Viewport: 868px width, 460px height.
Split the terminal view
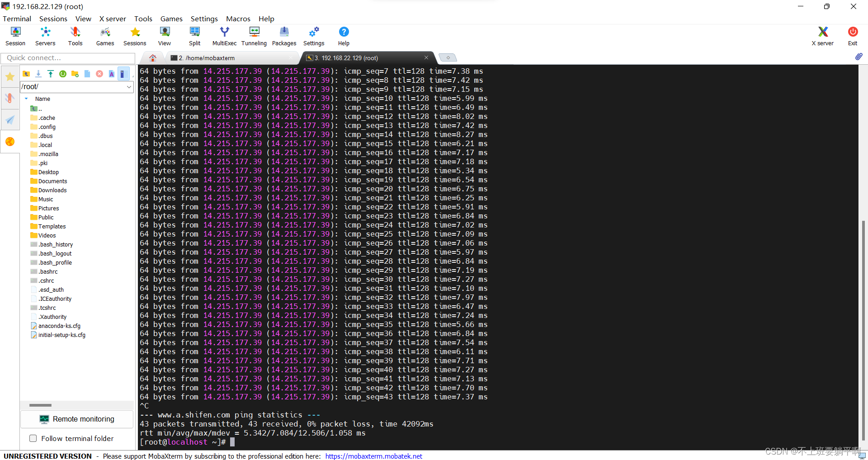tap(194, 36)
